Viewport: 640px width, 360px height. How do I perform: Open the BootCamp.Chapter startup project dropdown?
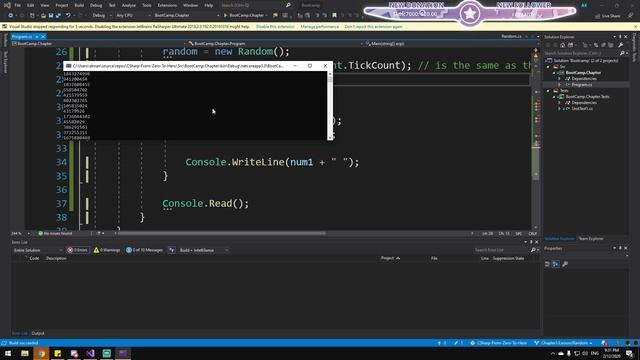click(187, 16)
